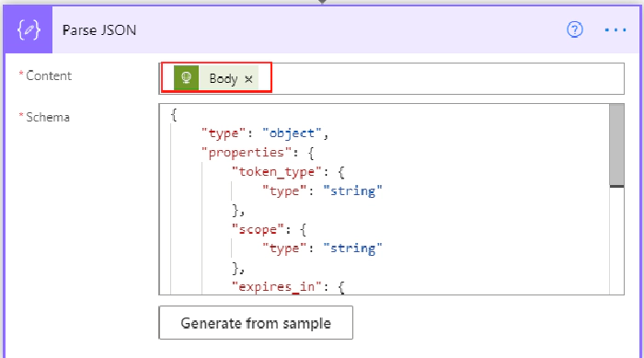This screenshot has width=644, height=358.
Task: Remove the Body token with x
Action: (248, 79)
